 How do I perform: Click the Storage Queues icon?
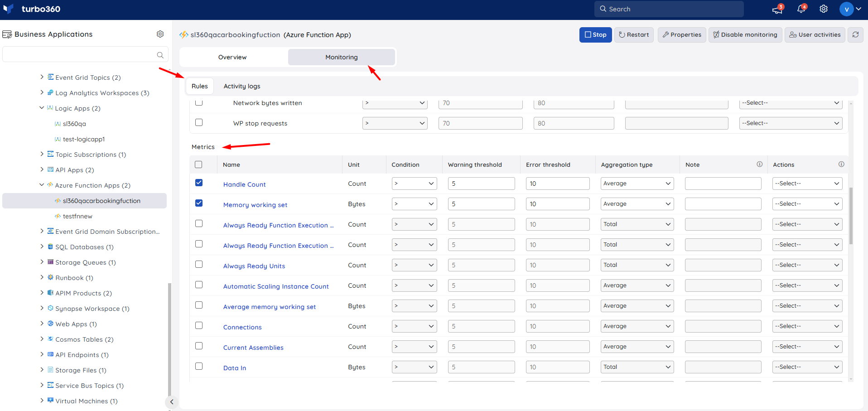pos(51,262)
